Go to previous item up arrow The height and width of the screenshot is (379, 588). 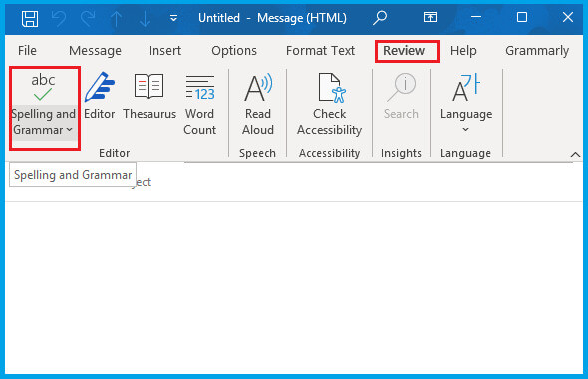point(117,18)
